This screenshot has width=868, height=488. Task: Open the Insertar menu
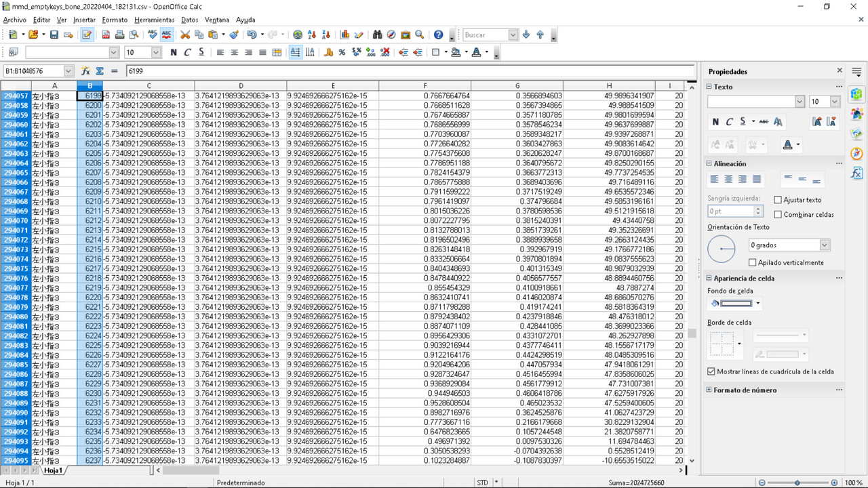[x=84, y=20]
